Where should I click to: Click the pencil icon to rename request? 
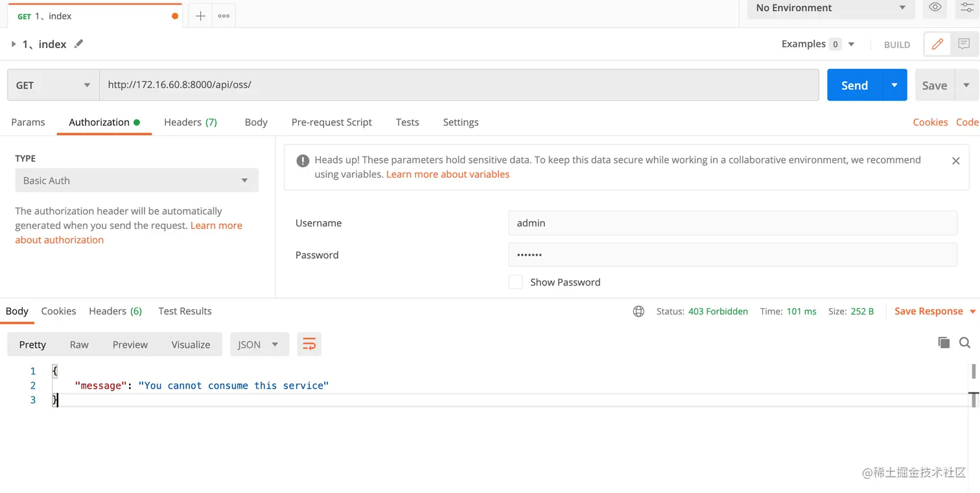click(x=79, y=44)
